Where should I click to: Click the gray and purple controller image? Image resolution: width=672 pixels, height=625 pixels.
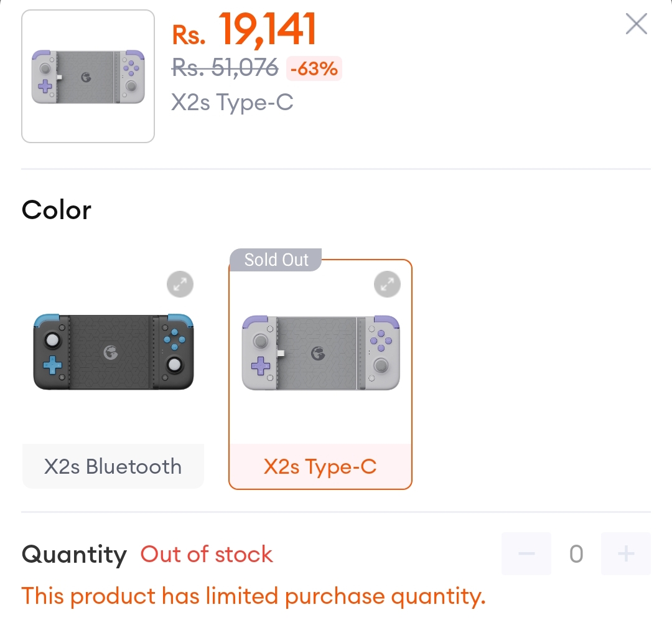click(320, 352)
